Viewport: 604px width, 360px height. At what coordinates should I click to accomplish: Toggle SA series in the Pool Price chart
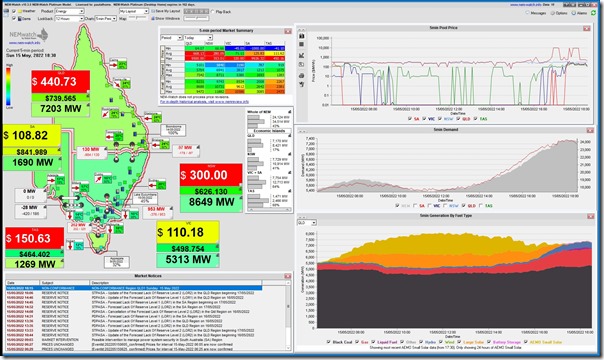(409, 119)
